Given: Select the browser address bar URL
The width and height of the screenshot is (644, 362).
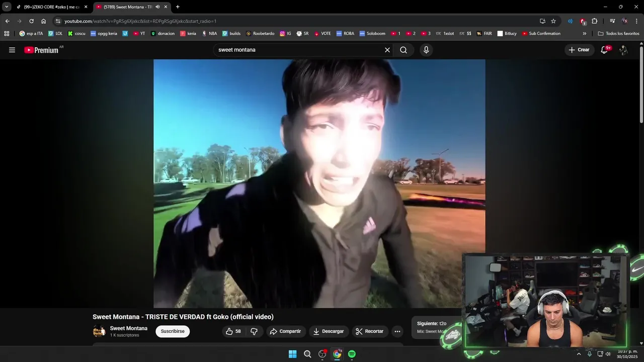Looking at the screenshot, I should click(x=140, y=21).
